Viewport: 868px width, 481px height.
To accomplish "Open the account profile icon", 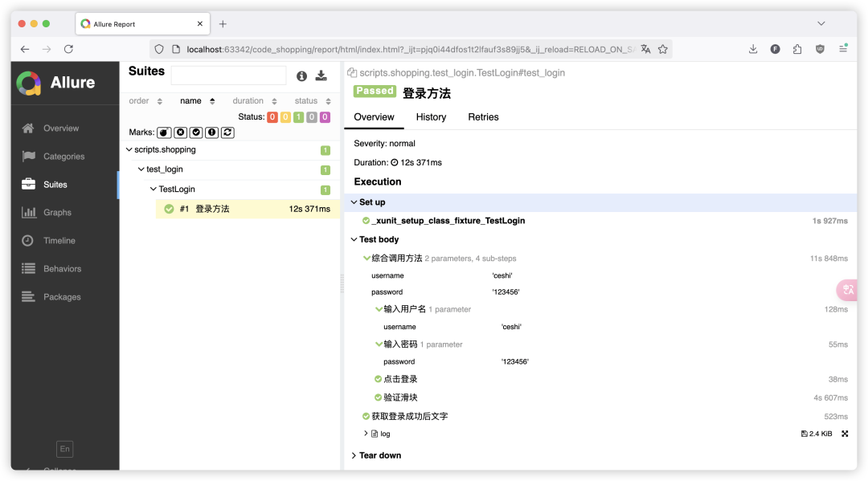I will click(x=775, y=49).
